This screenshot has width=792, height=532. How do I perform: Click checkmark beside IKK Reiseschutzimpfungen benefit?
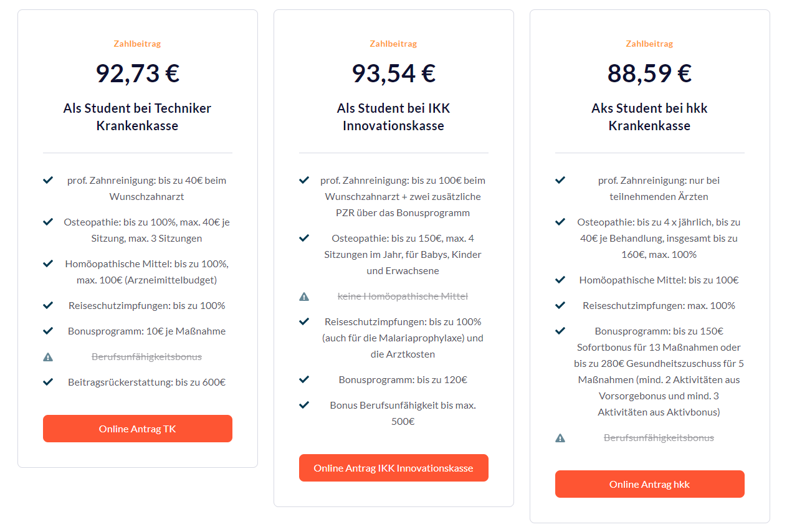(x=304, y=321)
